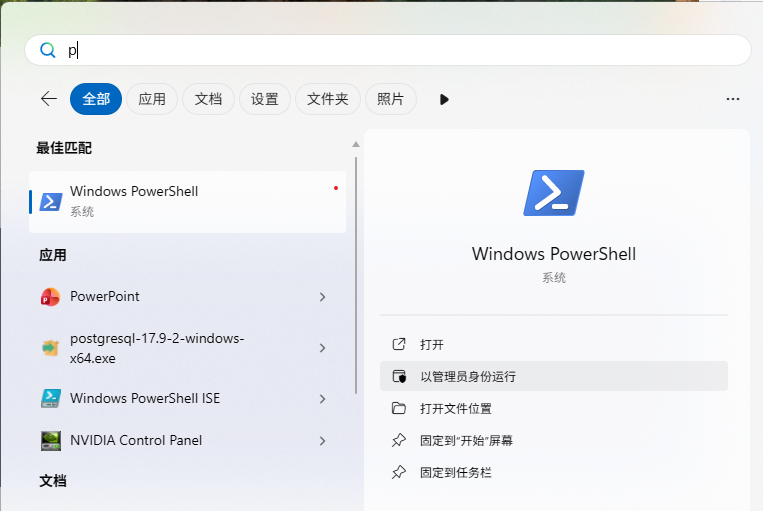This screenshot has width=763, height=511.
Task: Click the postgresql installer icon
Action: [x=50, y=348]
